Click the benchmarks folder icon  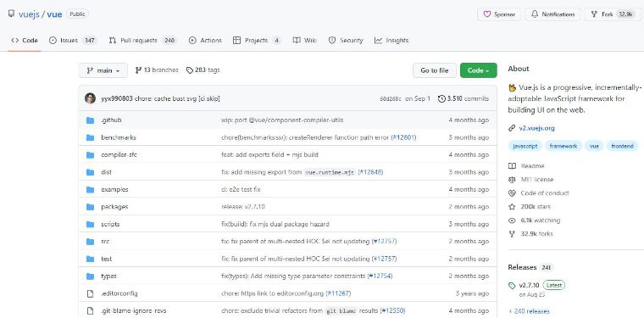pos(91,137)
